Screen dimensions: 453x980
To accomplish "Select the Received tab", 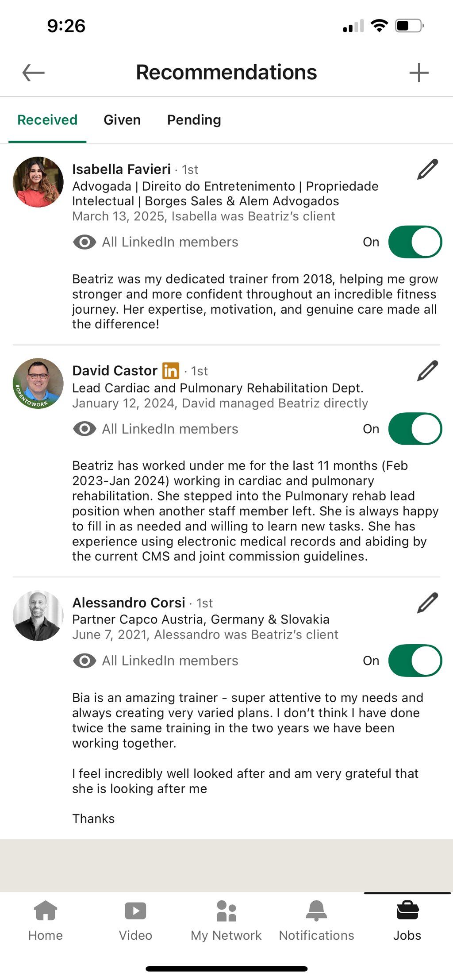I will pos(47,120).
